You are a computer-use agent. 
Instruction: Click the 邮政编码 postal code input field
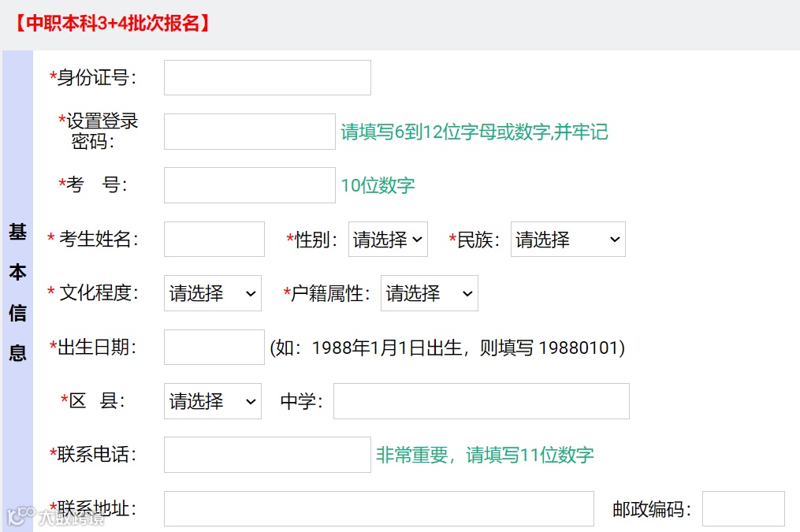pyautogui.click(x=742, y=508)
